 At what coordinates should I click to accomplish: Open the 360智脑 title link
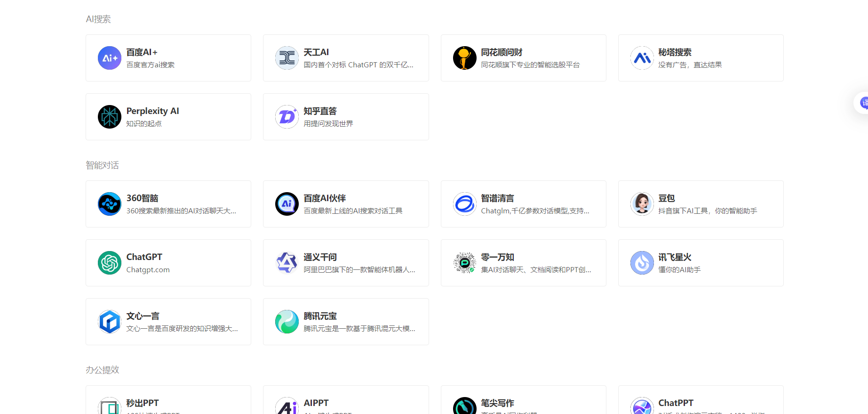point(142,198)
